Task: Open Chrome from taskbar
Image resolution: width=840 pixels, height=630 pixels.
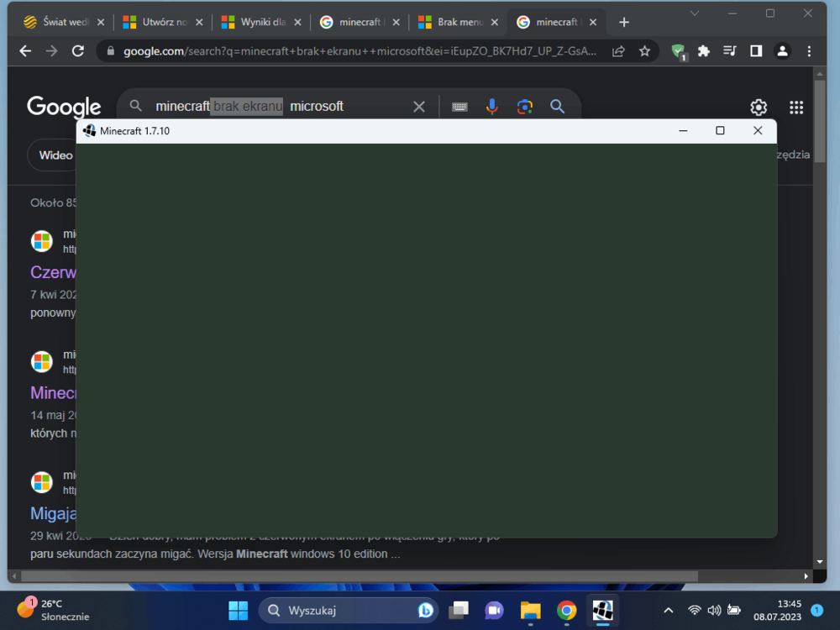Action: [566, 610]
